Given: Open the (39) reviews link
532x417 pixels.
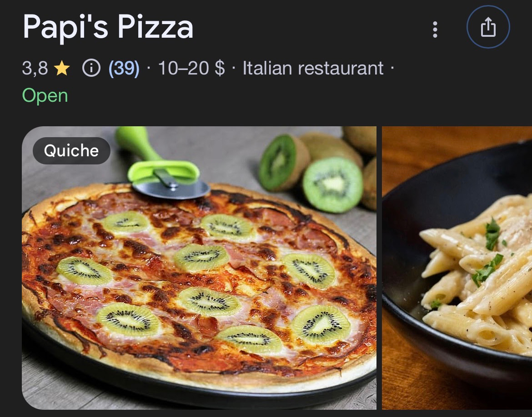Looking at the screenshot, I should pyautogui.click(x=124, y=68).
